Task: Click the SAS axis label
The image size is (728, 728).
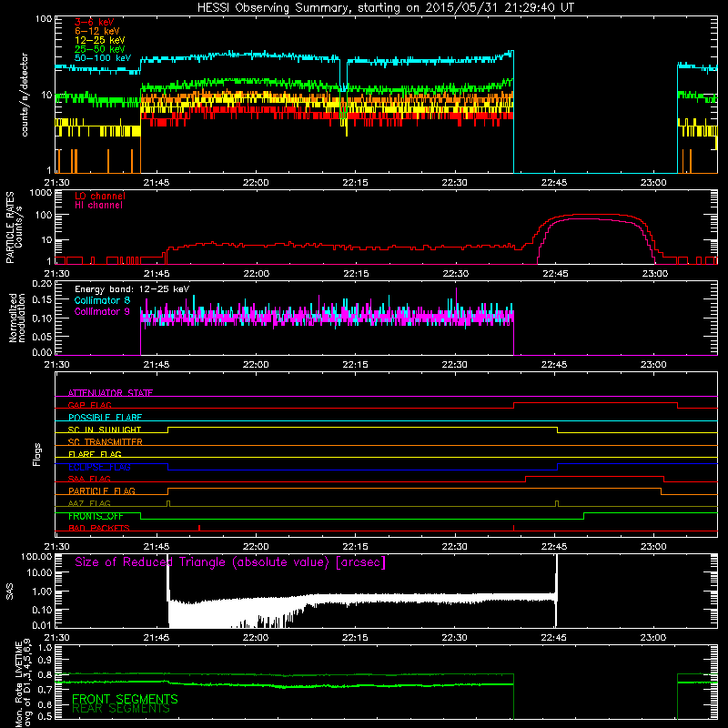Action: [9, 591]
